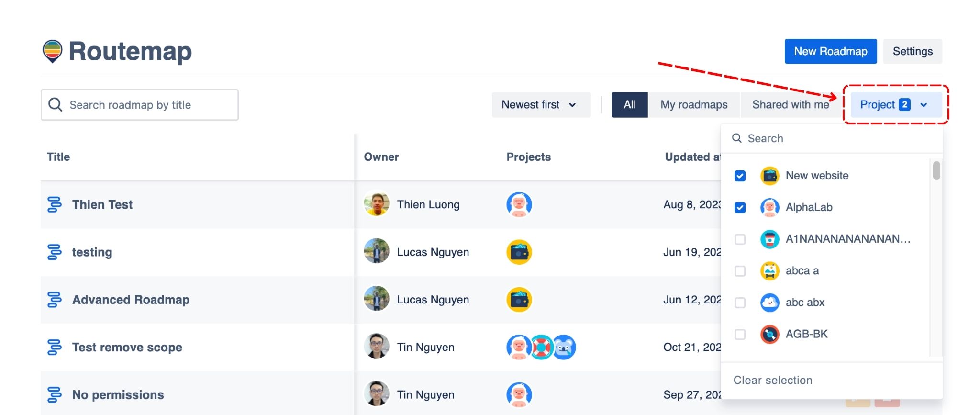Screen dimensions: 980x415
Task: Switch to Shared with me tab
Action: click(x=790, y=105)
